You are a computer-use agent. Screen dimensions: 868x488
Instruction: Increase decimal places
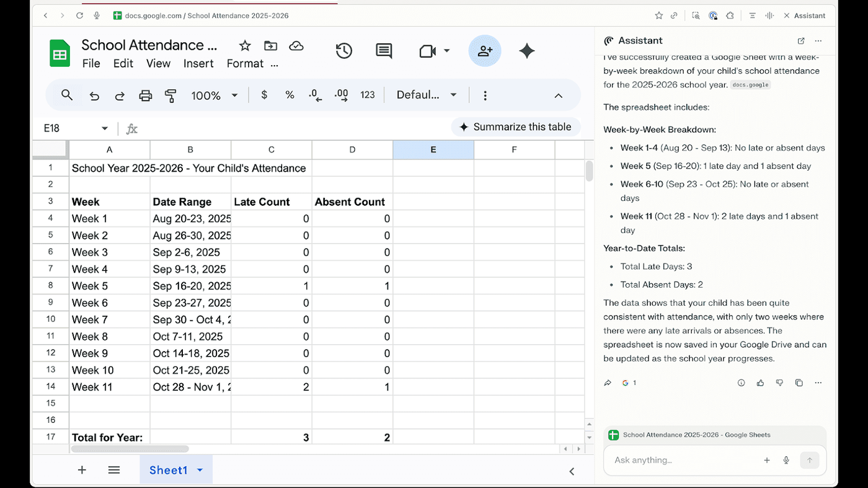[341, 95]
